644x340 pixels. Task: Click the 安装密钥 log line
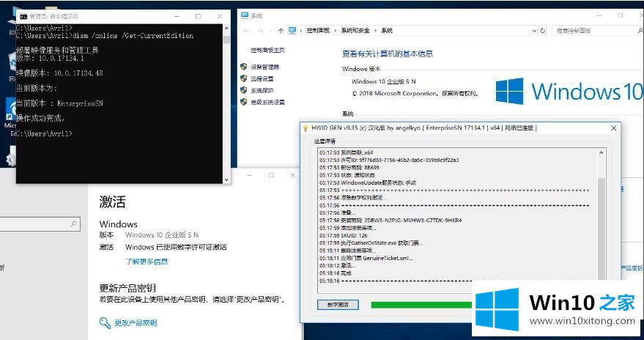pos(391,220)
